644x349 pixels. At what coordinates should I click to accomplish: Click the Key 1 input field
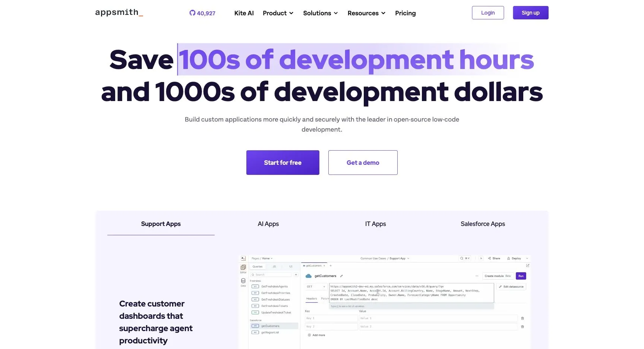point(331,318)
